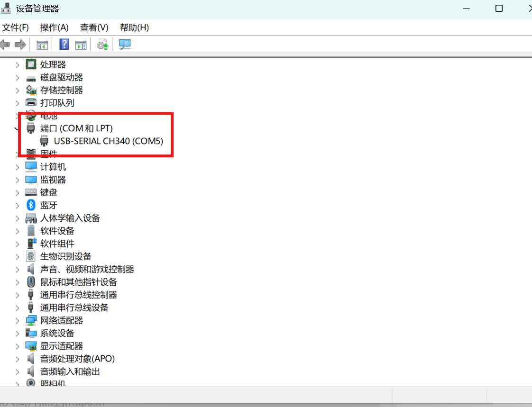
Task: Expand the 存储控制器 node
Action: [17, 90]
